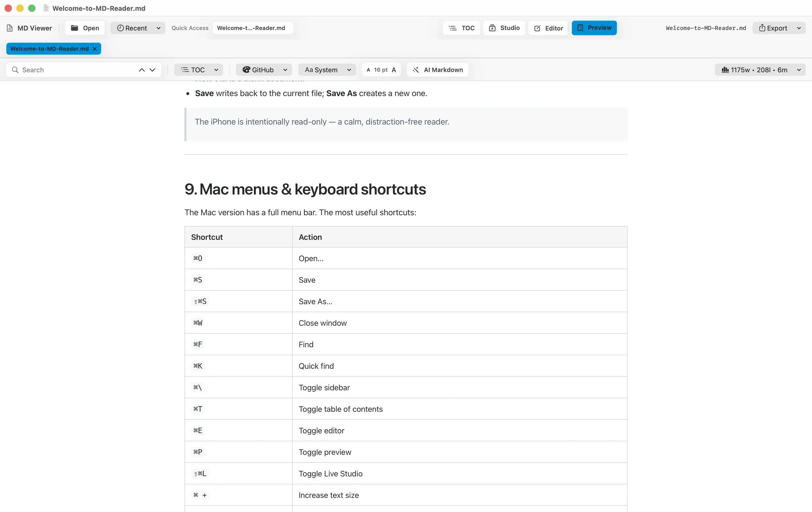Click the palette icon beside GitHub
This screenshot has width=812, height=512.
click(246, 70)
